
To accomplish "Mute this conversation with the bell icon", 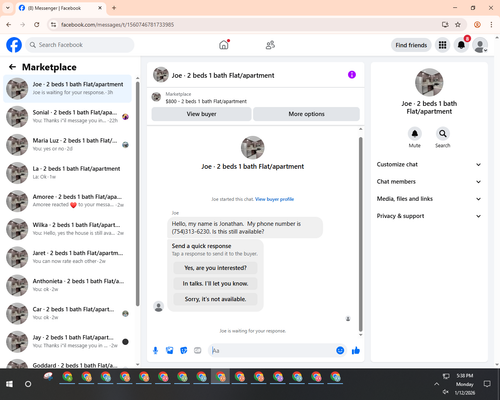I will [x=415, y=134].
